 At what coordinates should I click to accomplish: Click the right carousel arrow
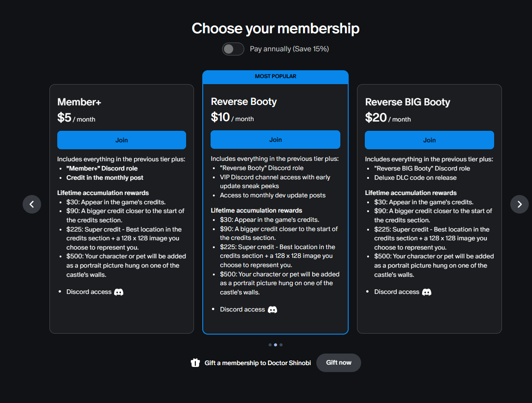[520, 204]
